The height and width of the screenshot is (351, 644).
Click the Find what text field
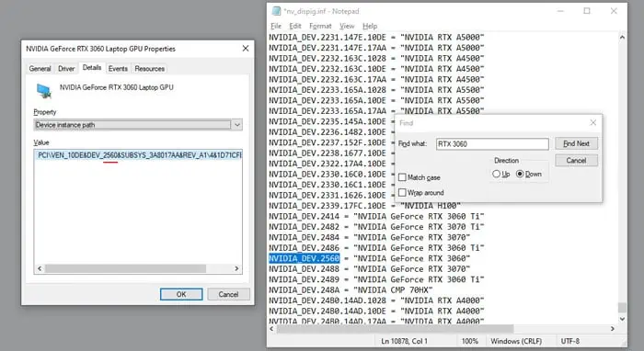492,144
